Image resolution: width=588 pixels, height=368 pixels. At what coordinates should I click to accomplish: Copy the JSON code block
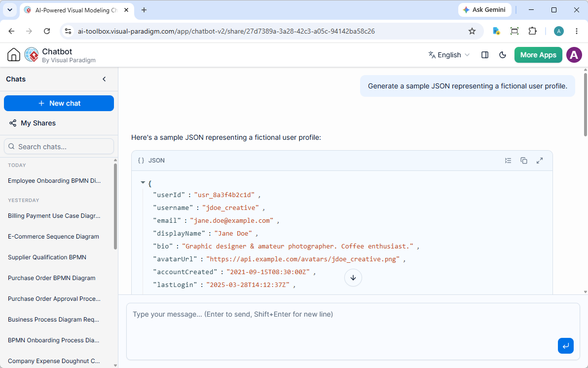524,161
